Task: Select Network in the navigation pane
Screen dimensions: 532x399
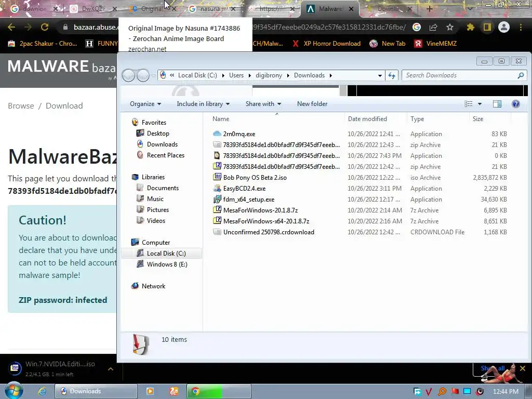Action: pyautogui.click(x=153, y=286)
